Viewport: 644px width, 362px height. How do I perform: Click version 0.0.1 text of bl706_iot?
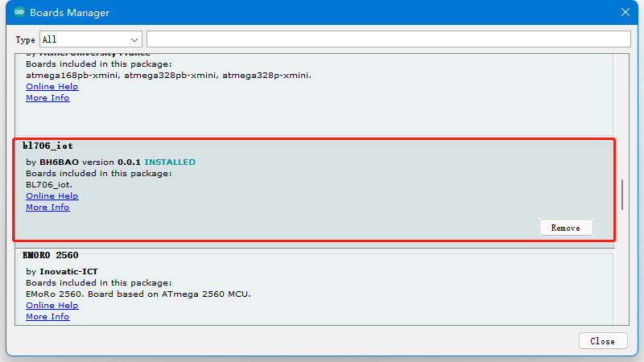point(111,162)
